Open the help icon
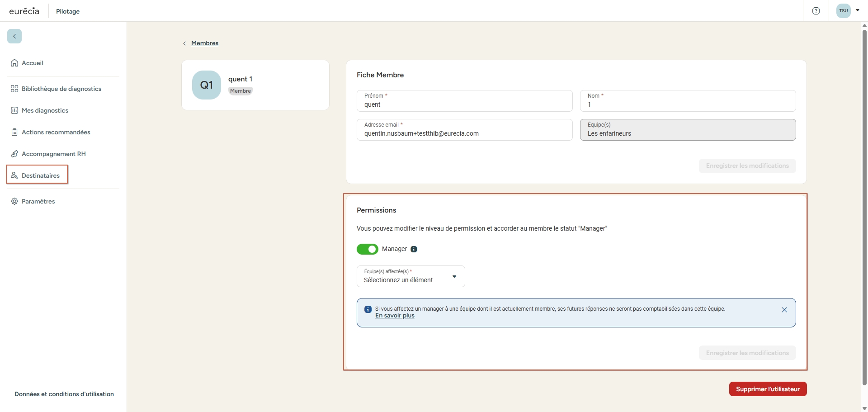This screenshot has height=412, width=868. 816,10
